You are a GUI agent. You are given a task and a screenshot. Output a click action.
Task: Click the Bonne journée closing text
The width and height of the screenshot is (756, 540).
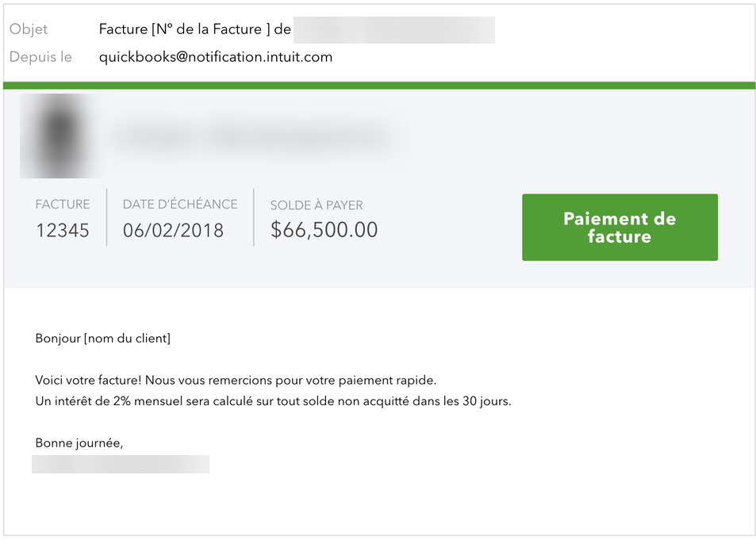[79, 442]
